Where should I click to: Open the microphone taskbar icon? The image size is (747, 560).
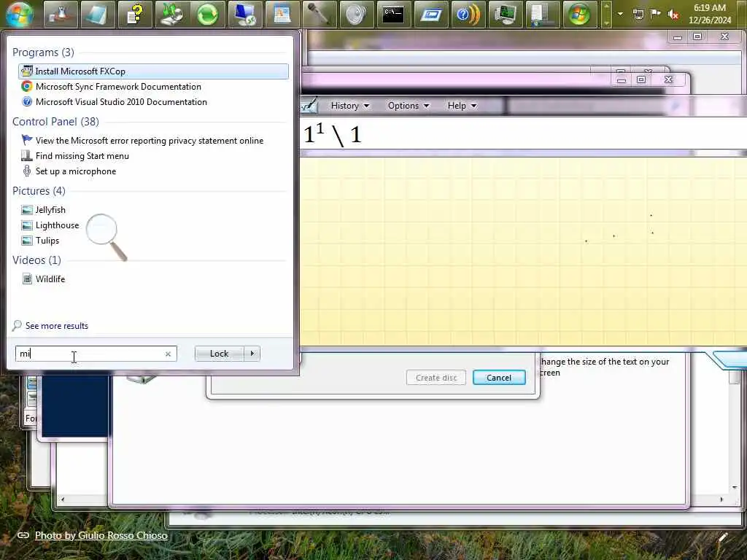pyautogui.click(x=320, y=14)
